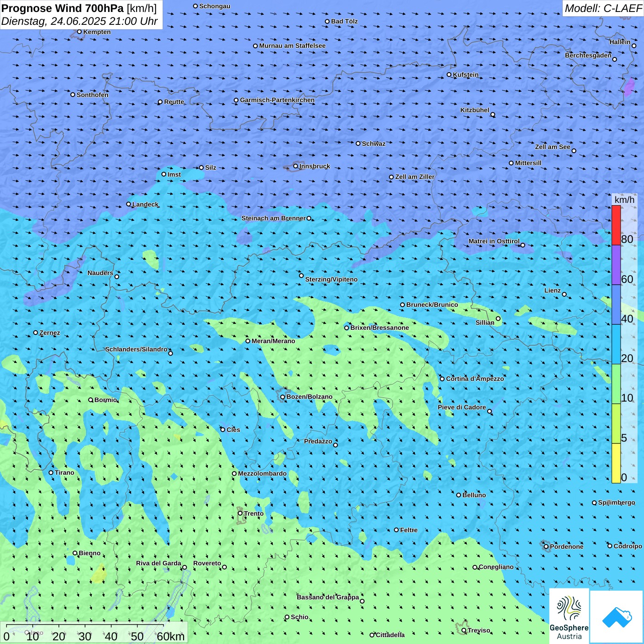Click the Innsbruck city marker

tap(296, 166)
